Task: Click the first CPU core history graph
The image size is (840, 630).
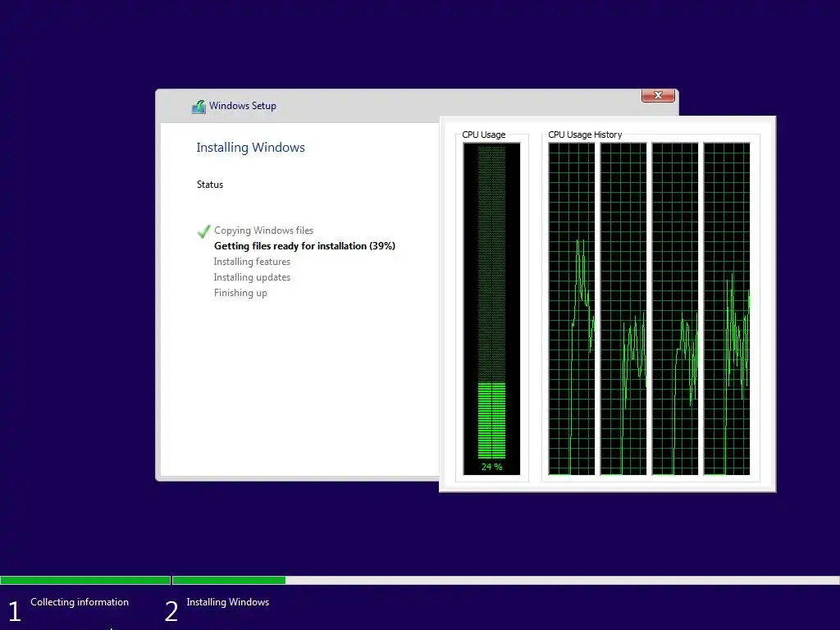Action: [571, 308]
